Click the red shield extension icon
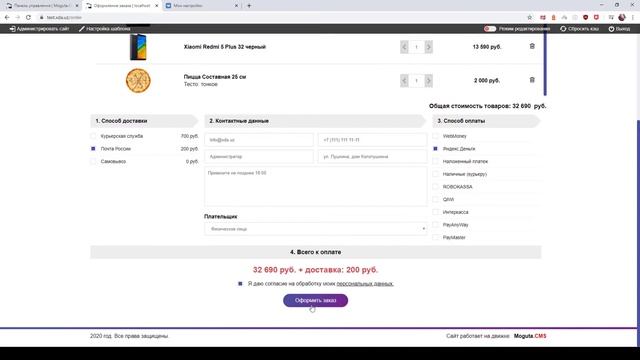640x360 pixels. click(x=585, y=18)
